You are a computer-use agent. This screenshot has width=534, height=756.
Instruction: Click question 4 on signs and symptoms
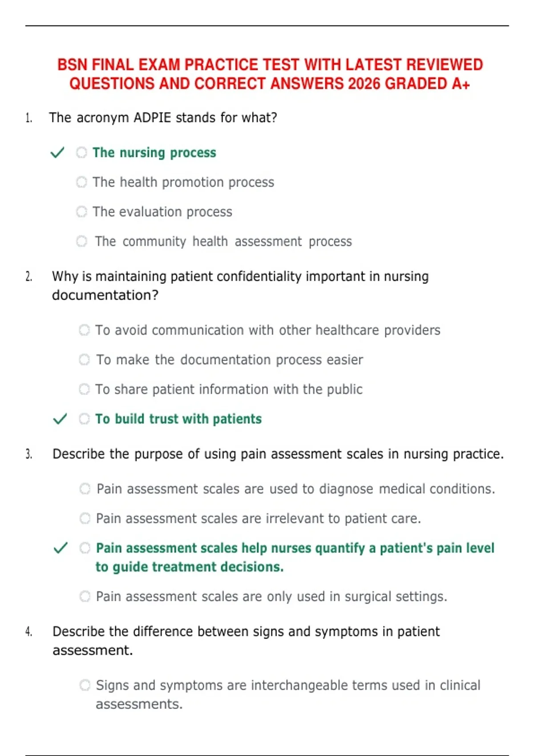coord(246,641)
